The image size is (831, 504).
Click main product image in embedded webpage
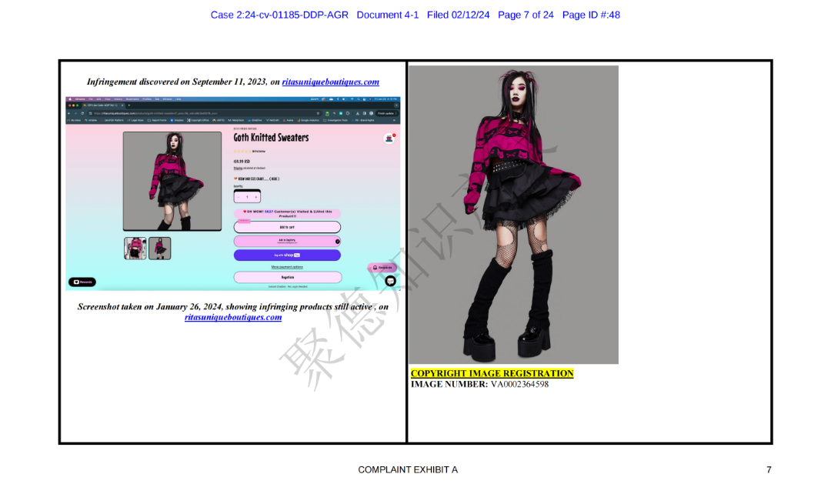pyautogui.click(x=172, y=182)
